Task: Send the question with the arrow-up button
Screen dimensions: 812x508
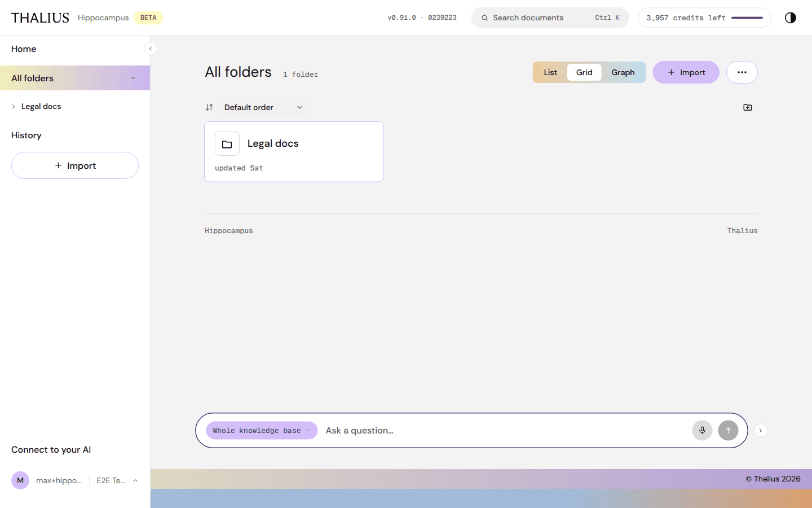Action: [728, 430]
